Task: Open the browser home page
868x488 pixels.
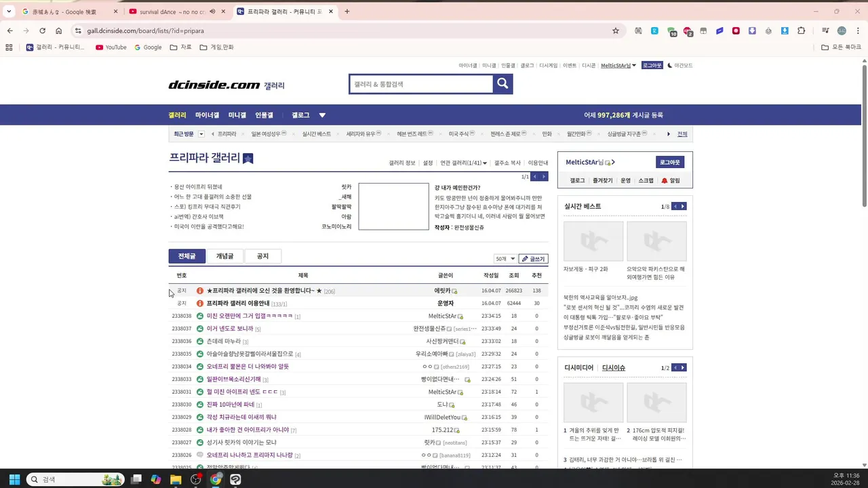Action: pyautogui.click(x=59, y=30)
